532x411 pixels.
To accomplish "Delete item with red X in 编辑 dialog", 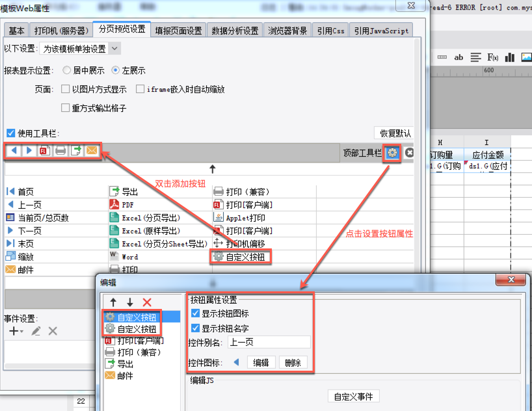I will tap(147, 302).
